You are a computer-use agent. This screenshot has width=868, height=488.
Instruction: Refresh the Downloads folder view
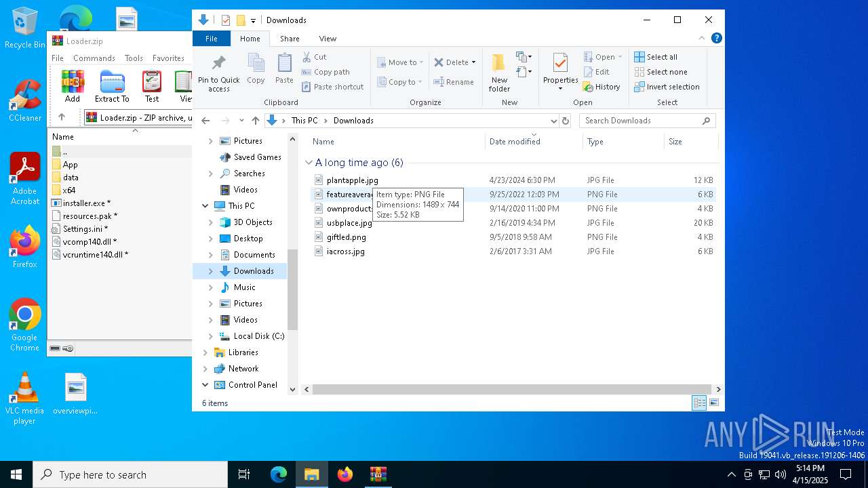566,121
